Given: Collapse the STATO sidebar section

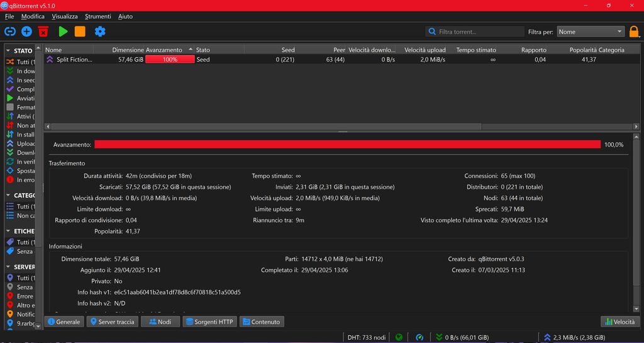Looking at the screenshot, I should coord(8,50).
